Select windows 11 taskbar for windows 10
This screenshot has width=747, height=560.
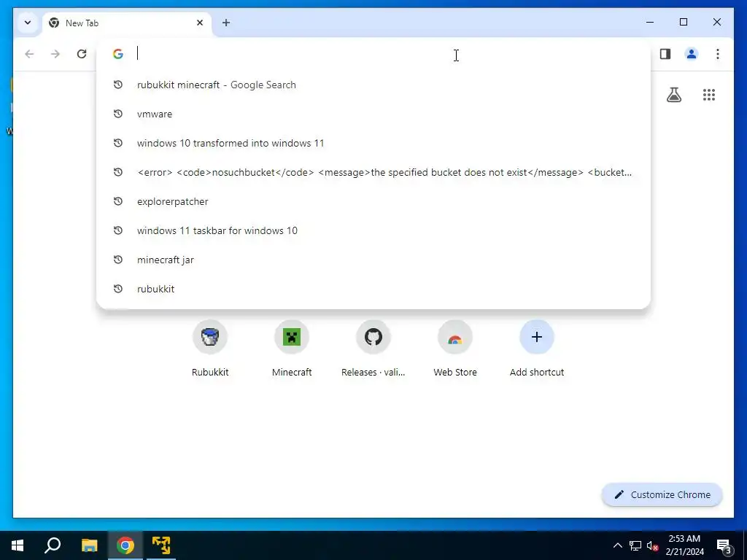coord(373,230)
